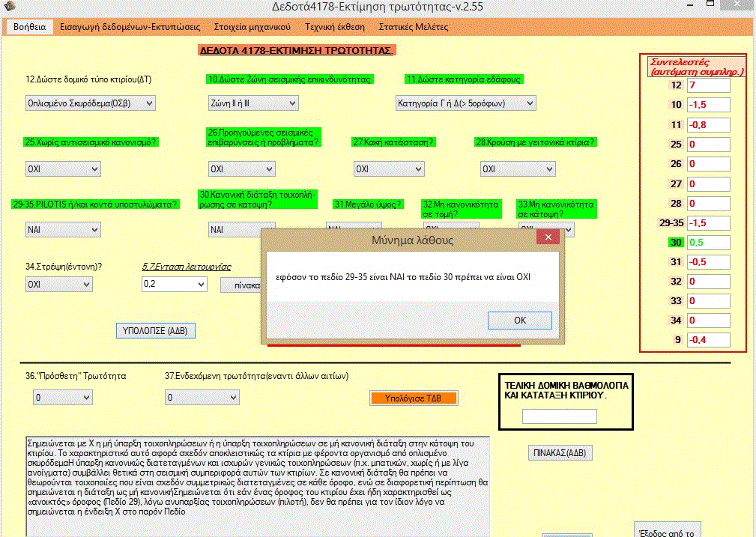Open dropdown for field 25 antiseismic regulation
This screenshot has width=756, height=537.
pyautogui.click(x=93, y=169)
